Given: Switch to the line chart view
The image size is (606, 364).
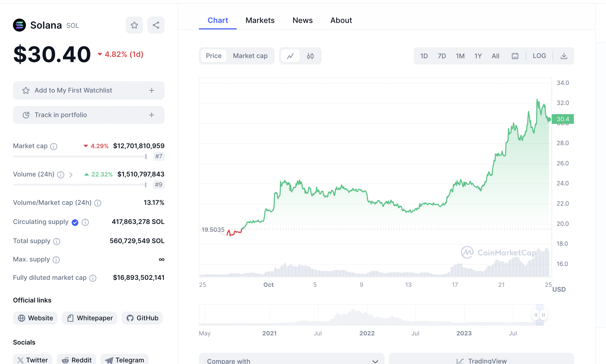Looking at the screenshot, I should (x=290, y=56).
